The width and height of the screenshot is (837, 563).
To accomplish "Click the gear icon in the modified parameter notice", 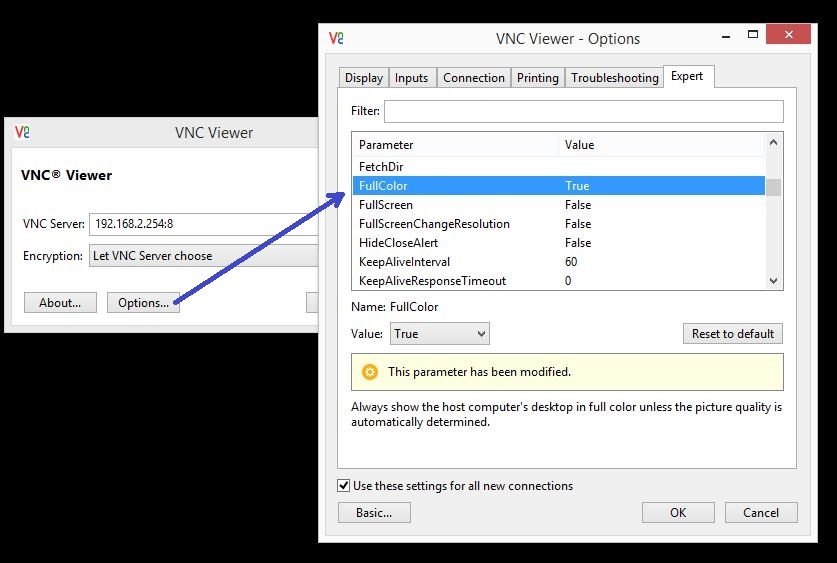I will pyautogui.click(x=369, y=372).
